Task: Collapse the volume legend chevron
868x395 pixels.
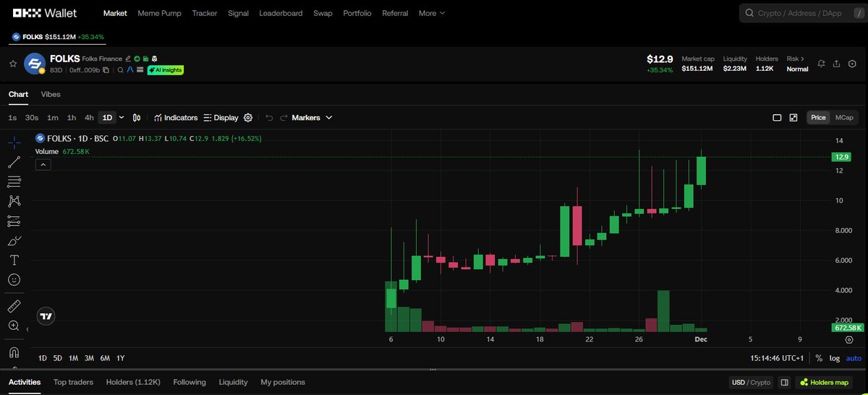Action: (x=42, y=165)
